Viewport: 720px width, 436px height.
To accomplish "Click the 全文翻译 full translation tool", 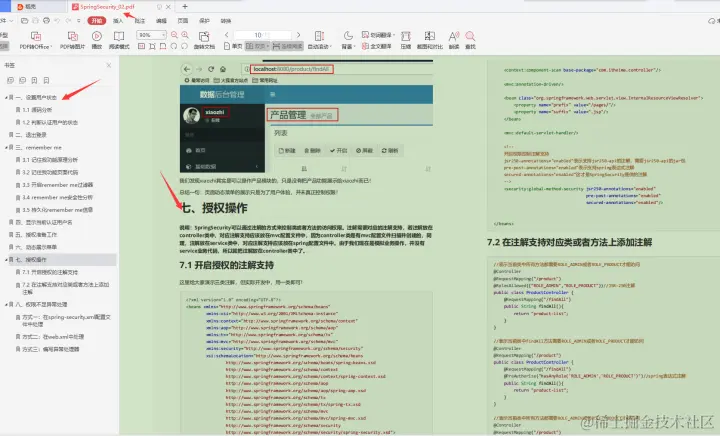I will (x=377, y=46).
